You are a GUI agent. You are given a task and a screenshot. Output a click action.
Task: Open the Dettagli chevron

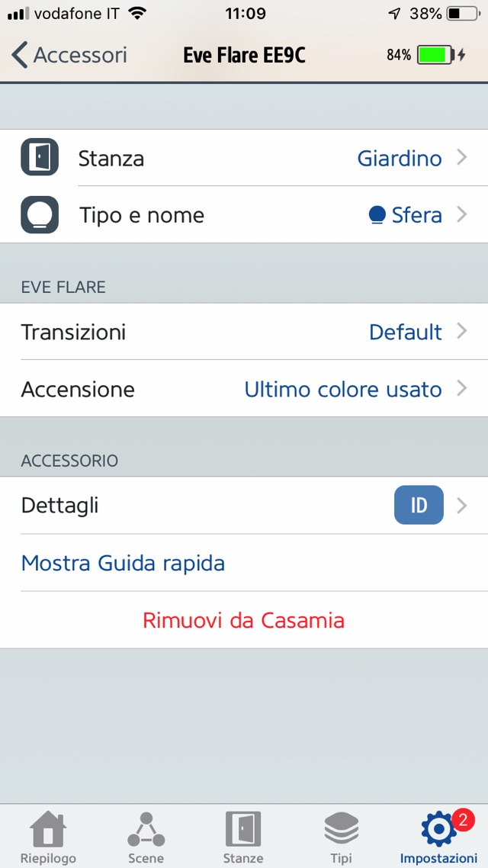(x=462, y=505)
